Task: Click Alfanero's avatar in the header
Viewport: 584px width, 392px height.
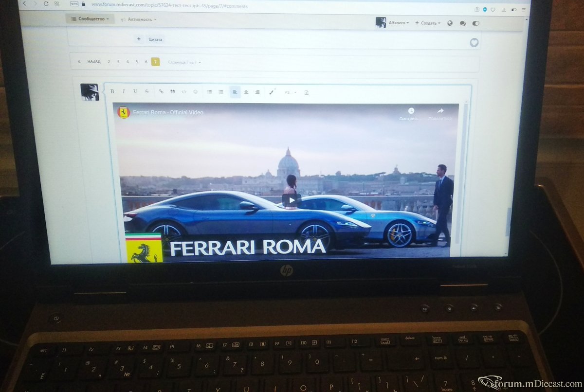Action: tap(381, 22)
